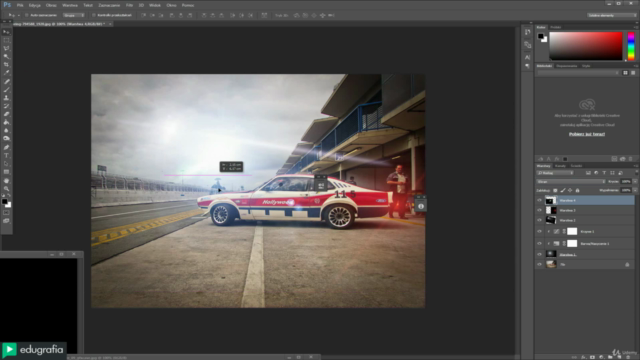The height and width of the screenshot is (360, 640).
Task: Toggle Kontrolki przekształceń checkbox
Action: tap(94, 15)
